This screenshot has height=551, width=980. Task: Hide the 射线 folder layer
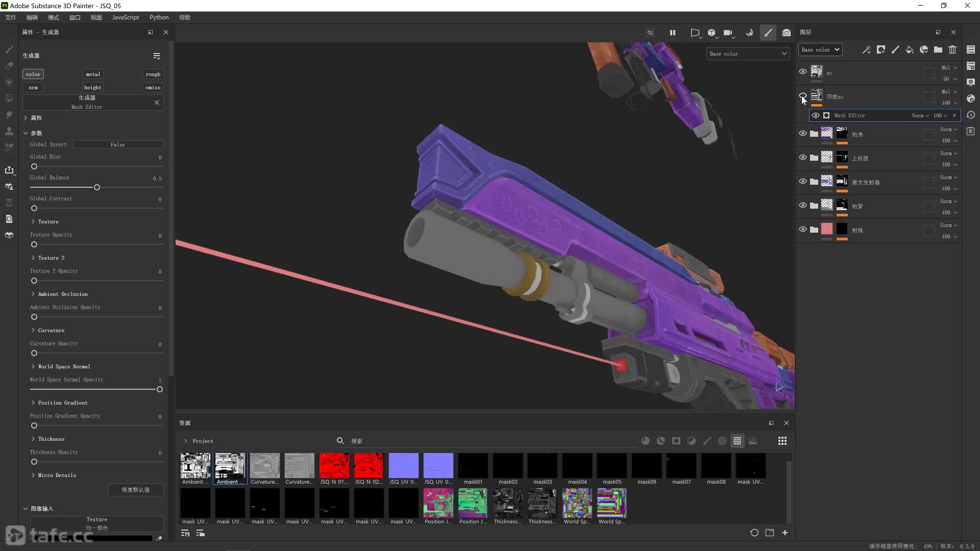[803, 229]
